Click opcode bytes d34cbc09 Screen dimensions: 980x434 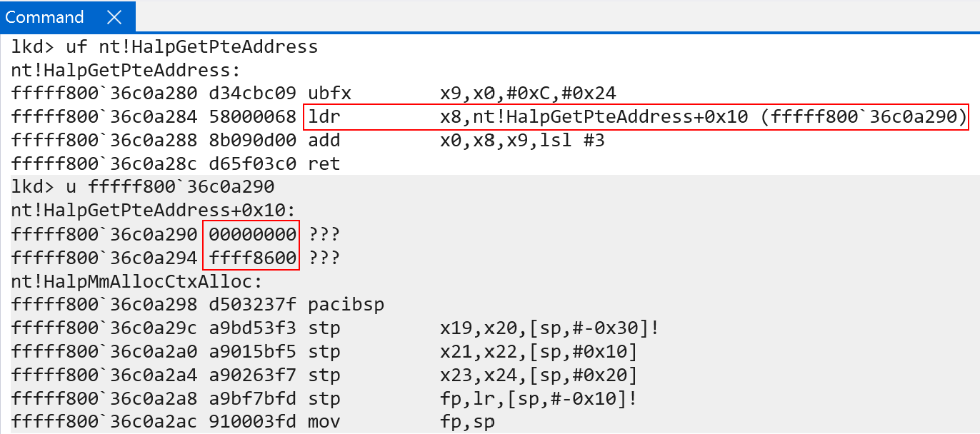[x=252, y=94]
